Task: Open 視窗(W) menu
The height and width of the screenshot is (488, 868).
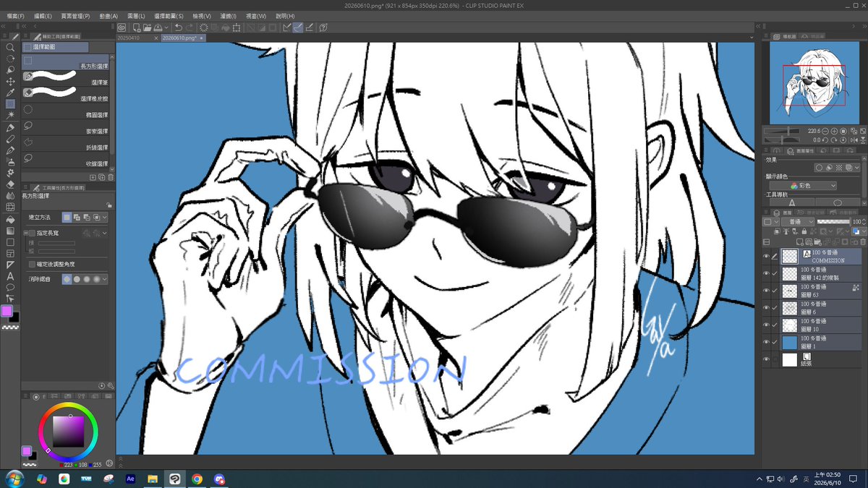Action: click(256, 15)
